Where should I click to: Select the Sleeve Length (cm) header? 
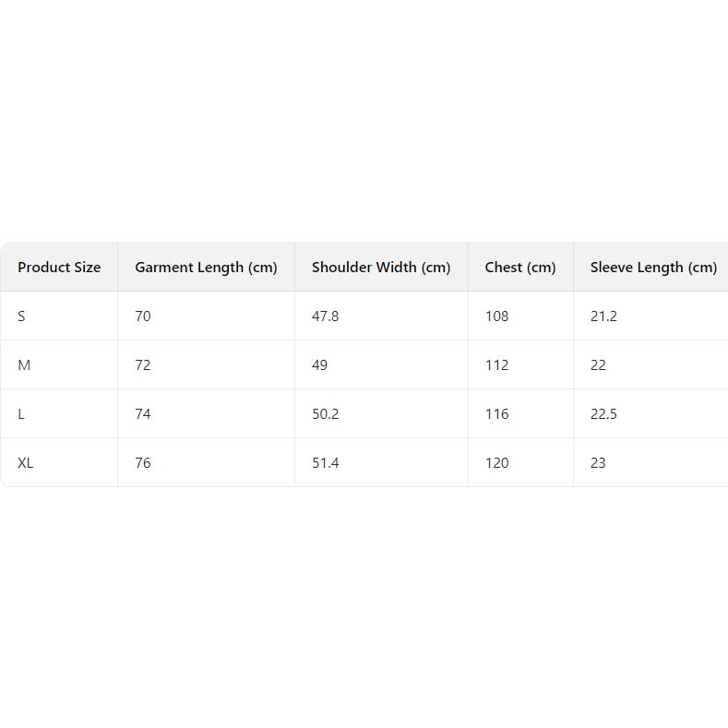coord(653,268)
